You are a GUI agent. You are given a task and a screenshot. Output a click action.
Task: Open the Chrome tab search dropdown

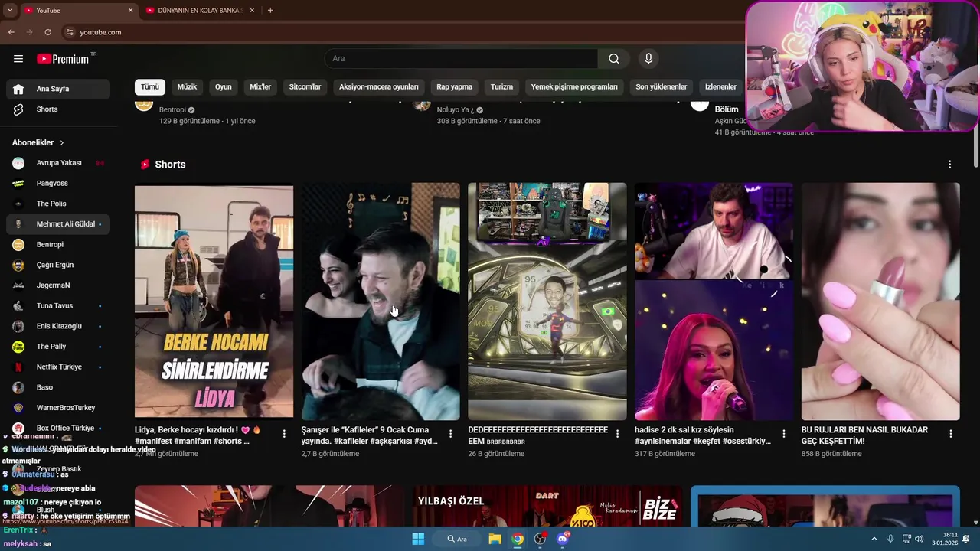coord(10,11)
